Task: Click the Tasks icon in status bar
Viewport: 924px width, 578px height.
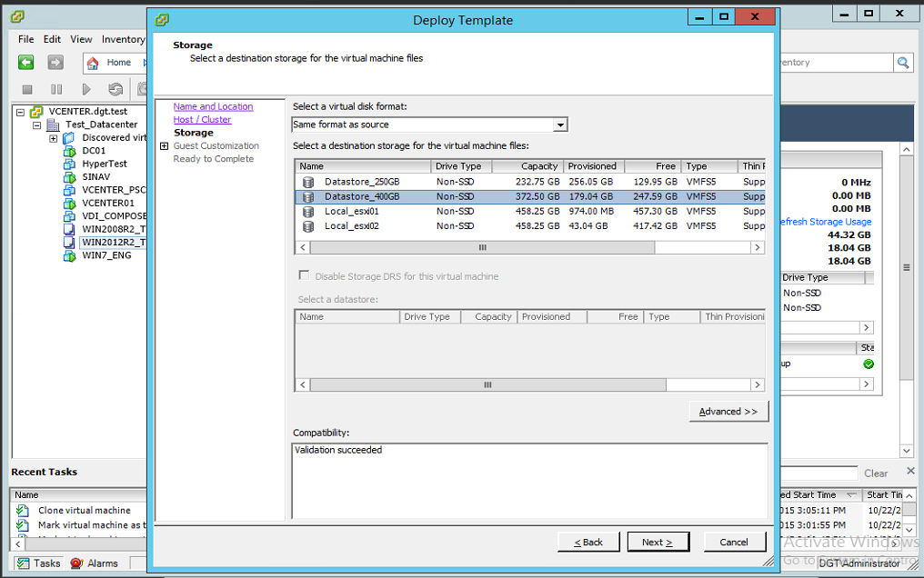Action: coord(24,563)
